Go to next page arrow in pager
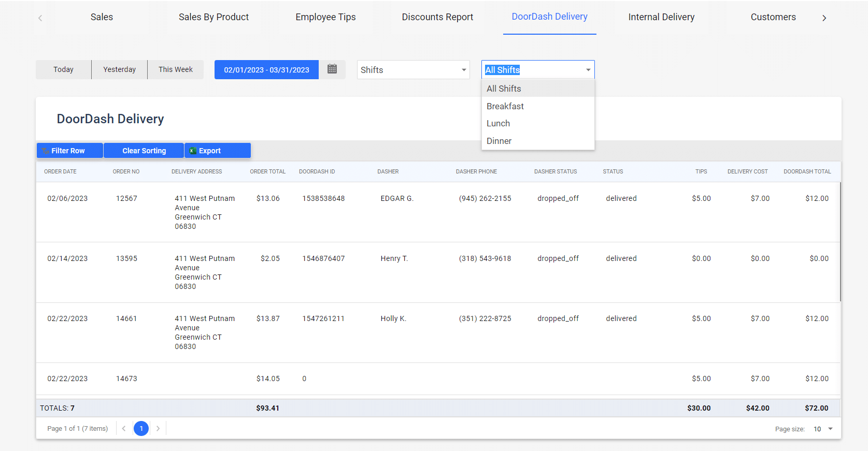Screen dimensions: 868x451 (158, 428)
